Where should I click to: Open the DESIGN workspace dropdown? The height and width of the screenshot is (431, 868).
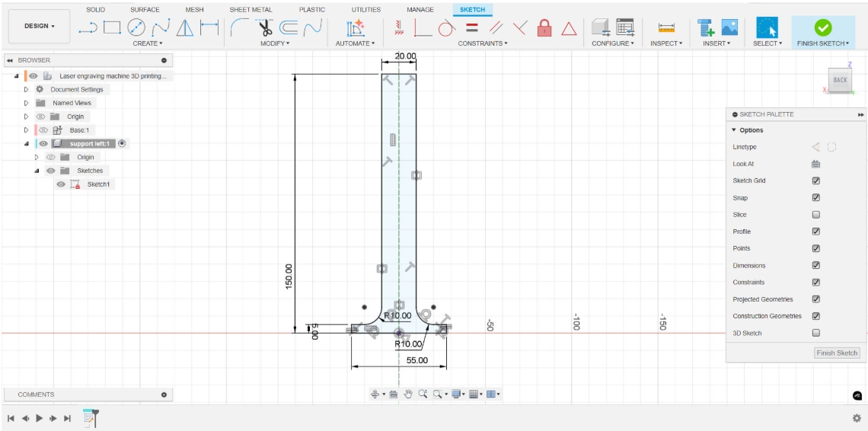pyautogui.click(x=40, y=26)
